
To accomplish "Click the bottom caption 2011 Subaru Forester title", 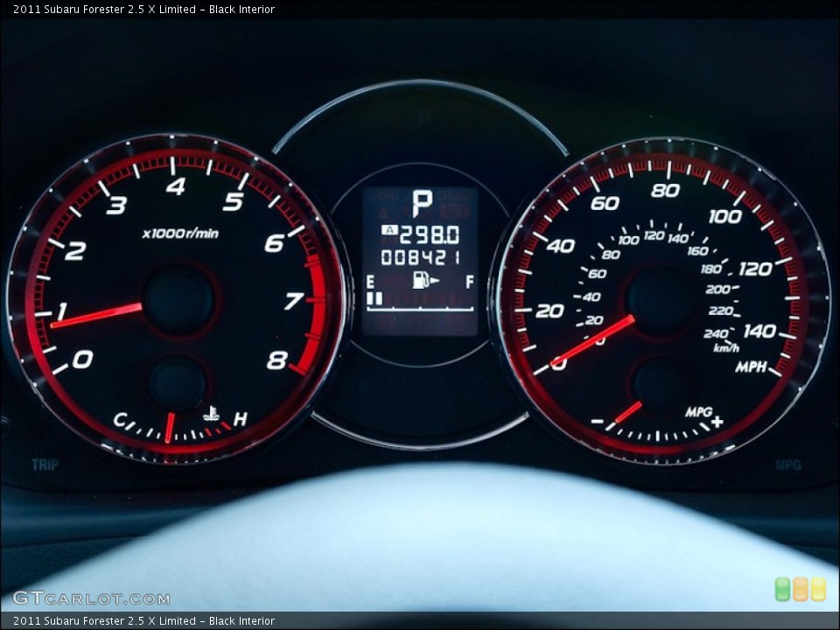I will (144, 621).
